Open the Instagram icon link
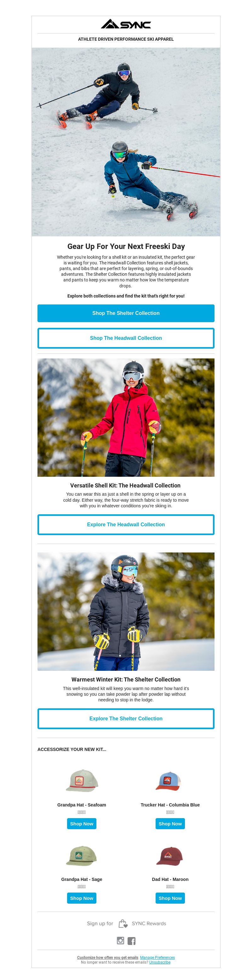This screenshot has height=980, width=252. coord(121,941)
